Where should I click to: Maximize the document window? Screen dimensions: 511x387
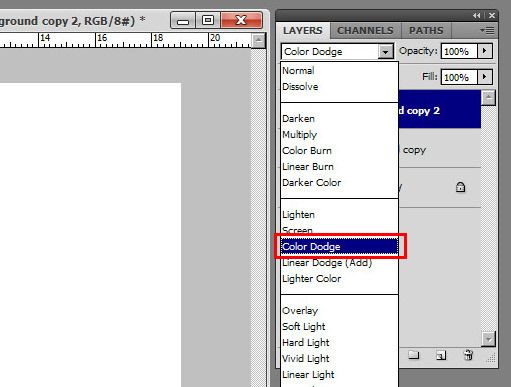[x=208, y=21]
